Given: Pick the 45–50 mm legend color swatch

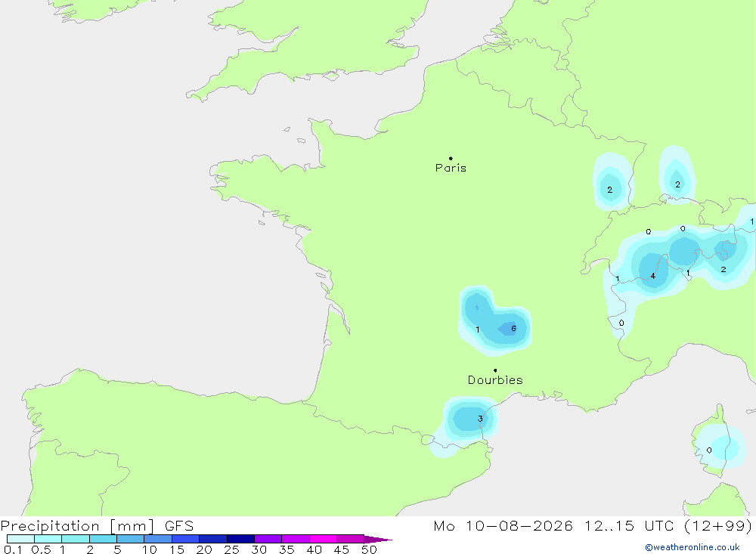Looking at the screenshot, I should coord(350,539).
